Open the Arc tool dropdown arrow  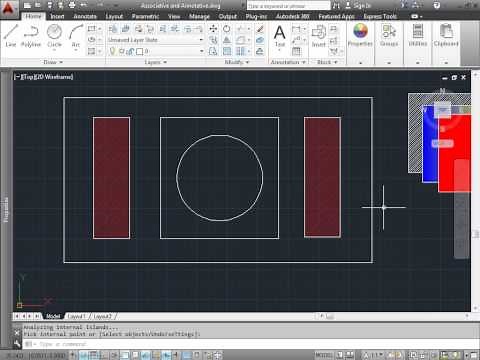pos(76,50)
